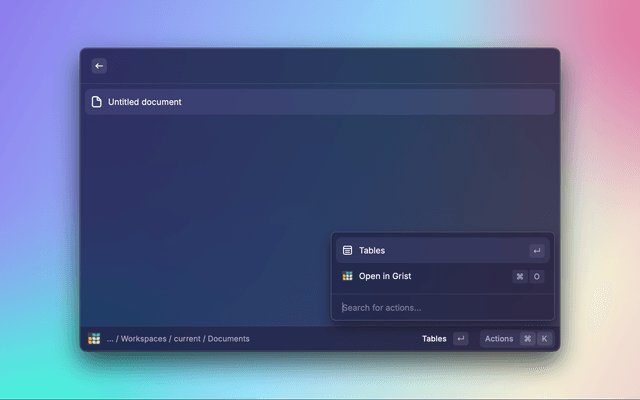
Task: Select the Untitled document list item
Action: point(320,102)
